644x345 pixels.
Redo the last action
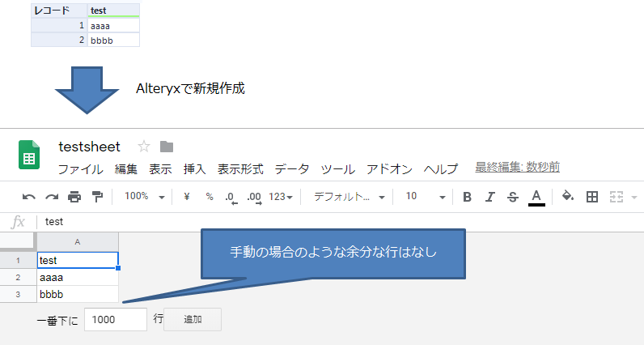tap(51, 197)
